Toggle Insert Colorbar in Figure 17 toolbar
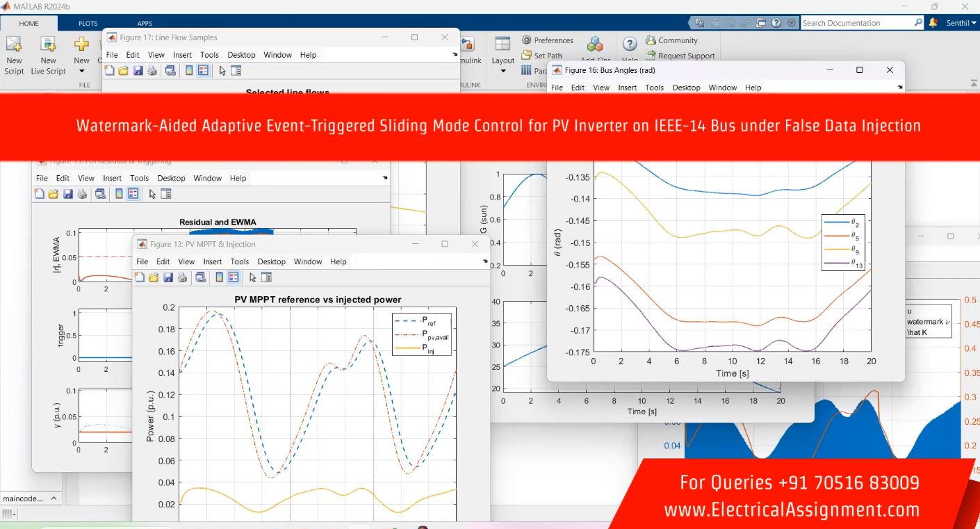This screenshot has width=980, height=529. pos(188,71)
